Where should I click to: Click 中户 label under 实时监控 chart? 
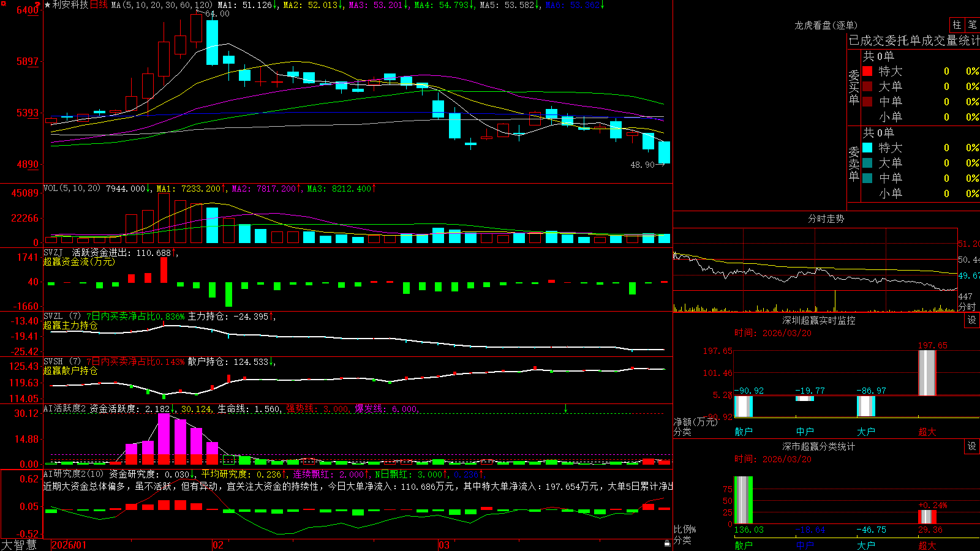pyautogui.click(x=805, y=432)
